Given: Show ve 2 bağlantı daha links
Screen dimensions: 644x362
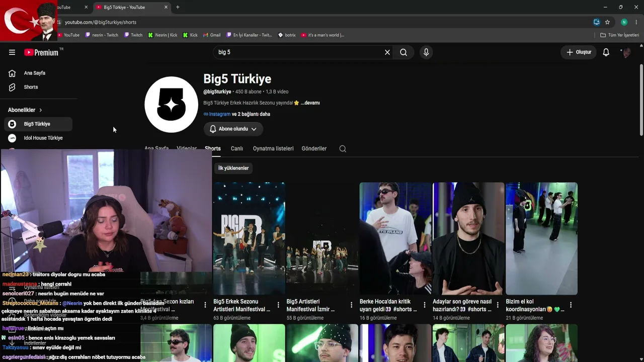Looking at the screenshot, I should [x=251, y=114].
